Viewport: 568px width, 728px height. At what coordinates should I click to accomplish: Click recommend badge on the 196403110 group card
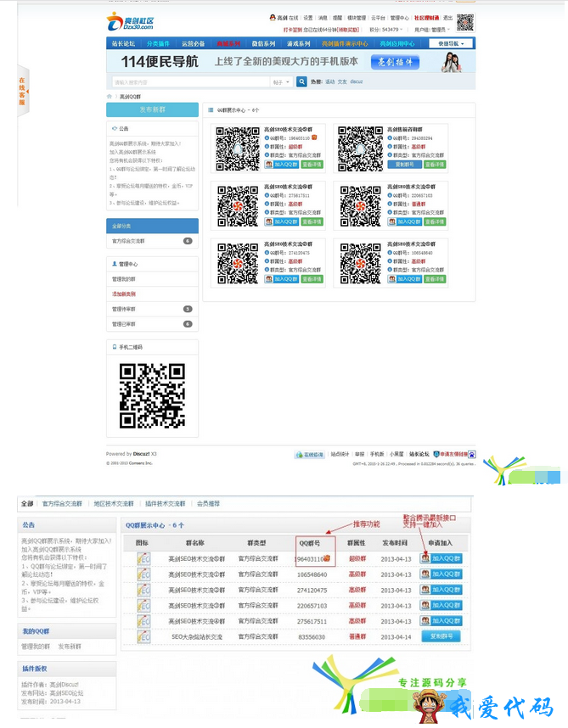(x=314, y=137)
